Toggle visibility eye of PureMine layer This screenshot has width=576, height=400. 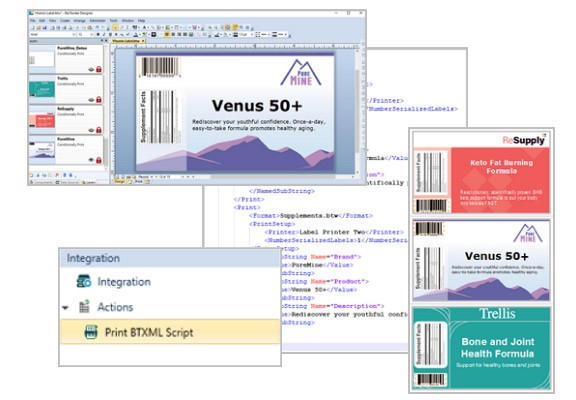pyautogui.click(x=91, y=161)
